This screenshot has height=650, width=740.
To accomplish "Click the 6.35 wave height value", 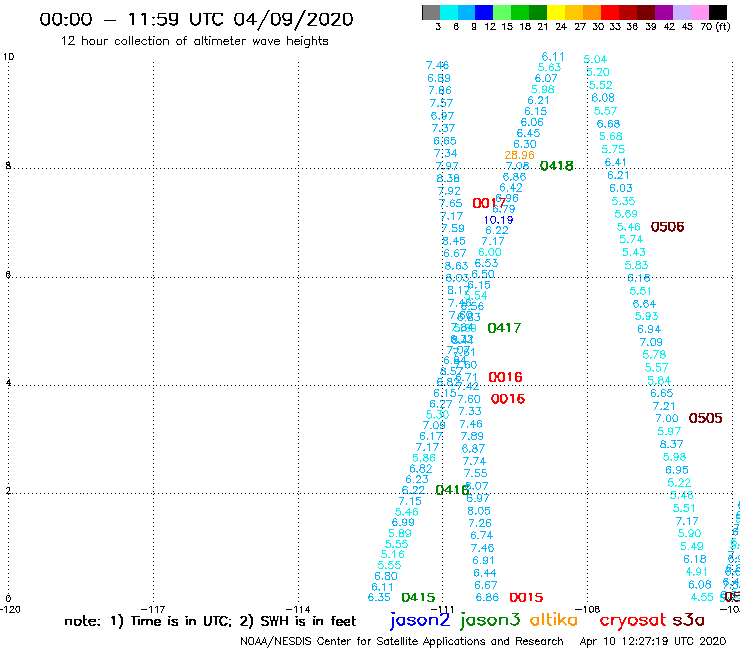I will click(x=379, y=597).
